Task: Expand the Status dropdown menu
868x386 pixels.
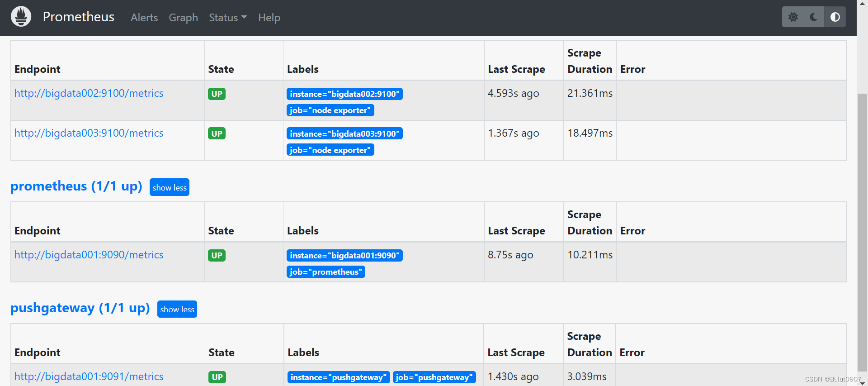Action: tap(228, 18)
